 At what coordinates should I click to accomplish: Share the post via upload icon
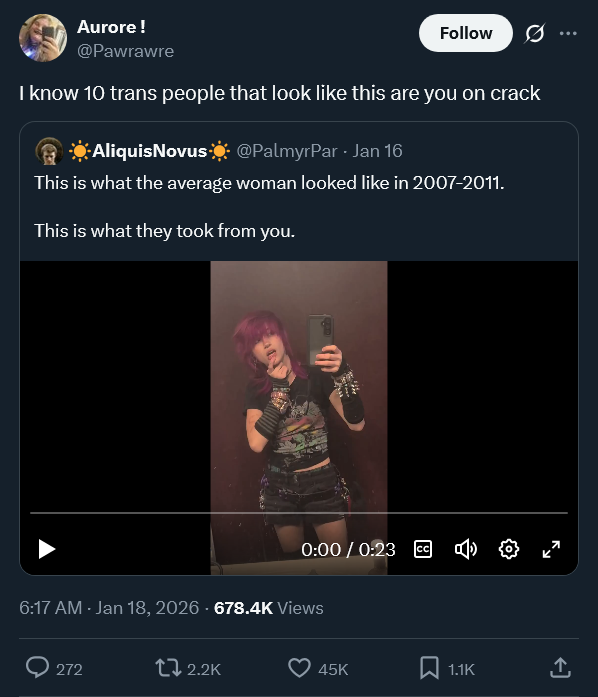pyautogui.click(x=560, y=668)
